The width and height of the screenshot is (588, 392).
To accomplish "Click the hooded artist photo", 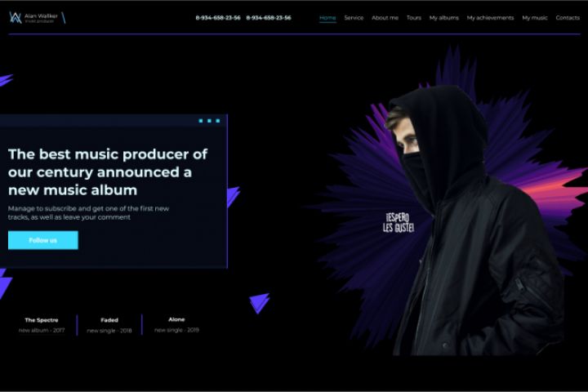I will coord(474,221).
